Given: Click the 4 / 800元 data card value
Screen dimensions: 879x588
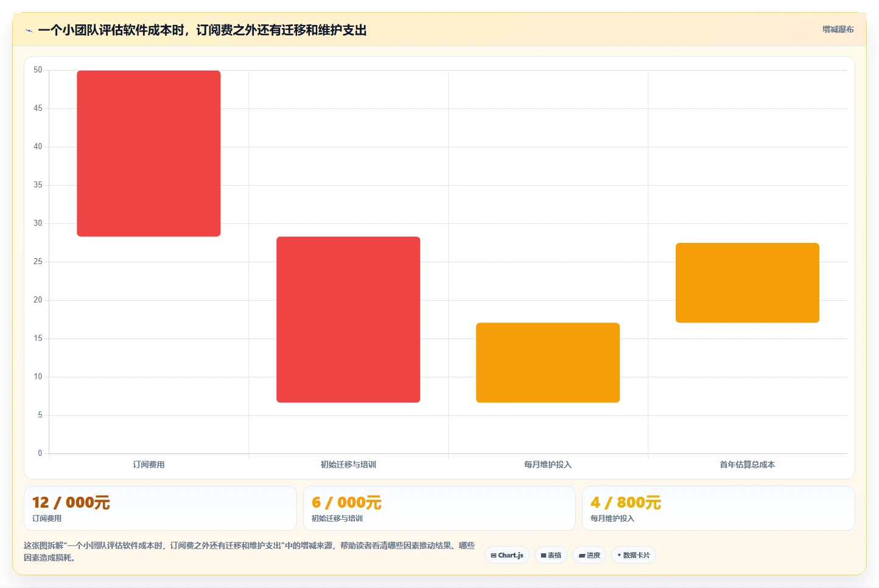Looking at the screenshot, I should pos(626,503).
